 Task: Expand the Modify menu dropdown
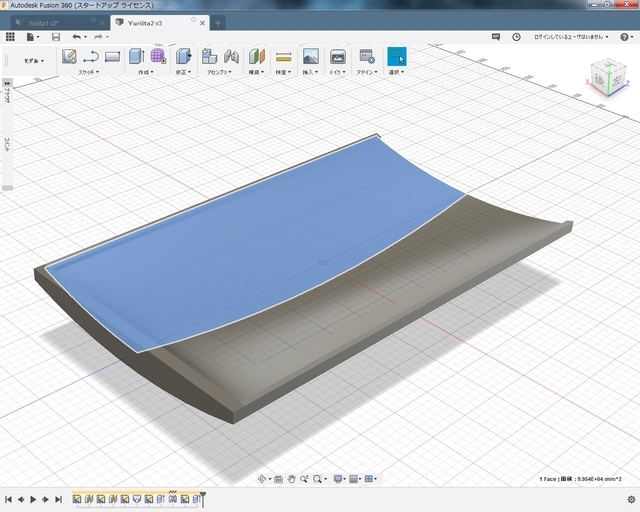(183, 72)
